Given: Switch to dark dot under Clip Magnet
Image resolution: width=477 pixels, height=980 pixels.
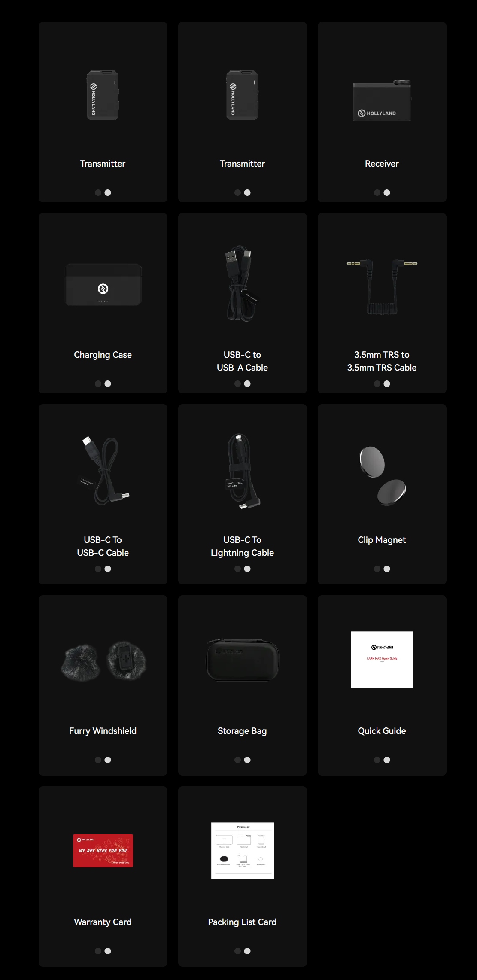Looking at the screenshot, I should point(377,569).
